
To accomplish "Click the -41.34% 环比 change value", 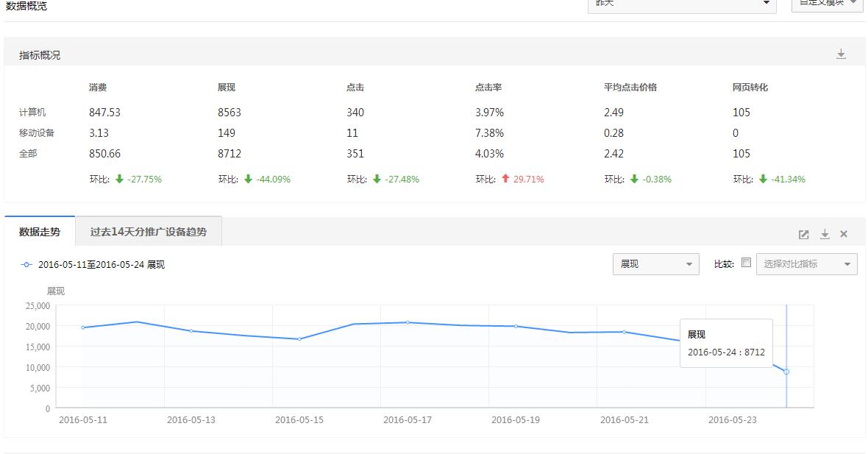I will click(x=789, y=180).
